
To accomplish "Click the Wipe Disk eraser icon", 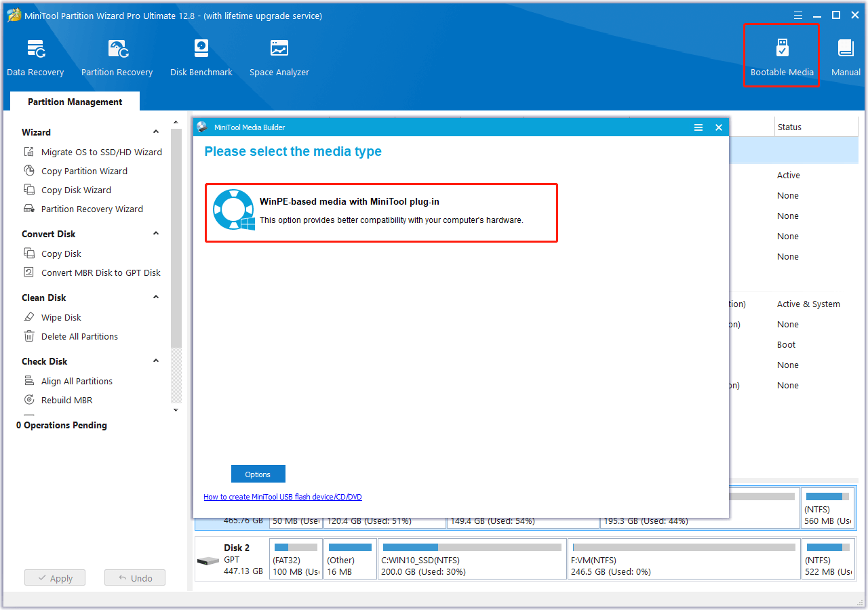I will tap(29, 317).
